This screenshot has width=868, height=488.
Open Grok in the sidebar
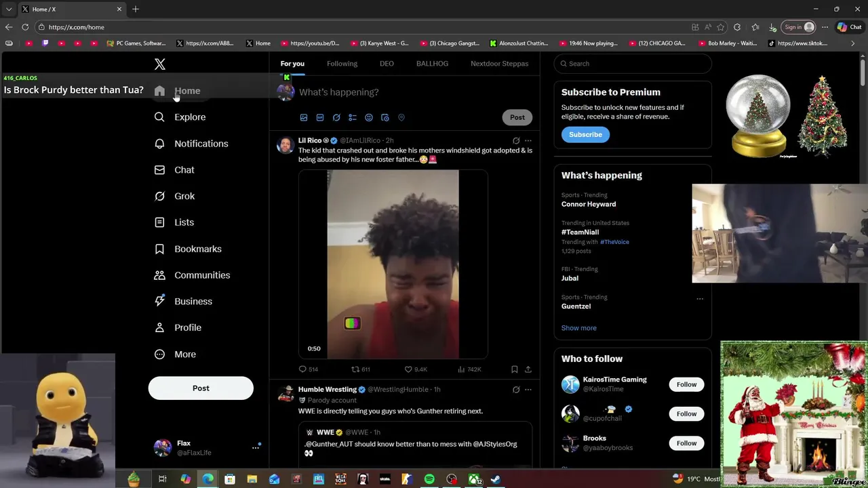tap(175, 196)
